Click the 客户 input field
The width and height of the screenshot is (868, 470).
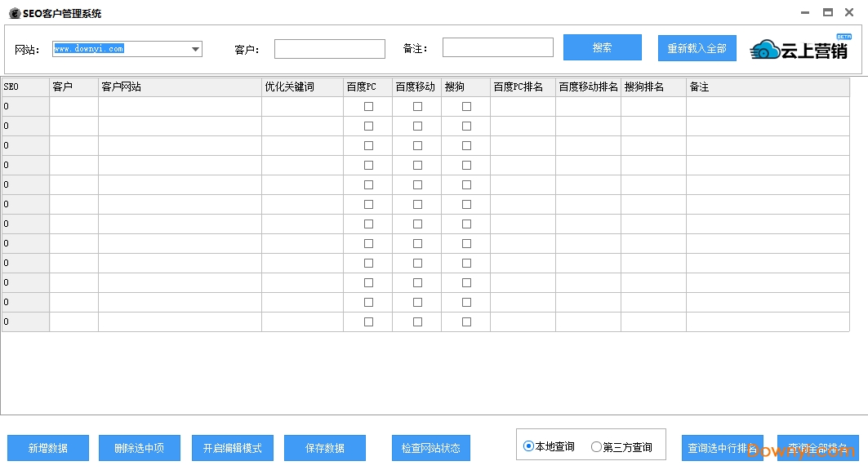329,49
